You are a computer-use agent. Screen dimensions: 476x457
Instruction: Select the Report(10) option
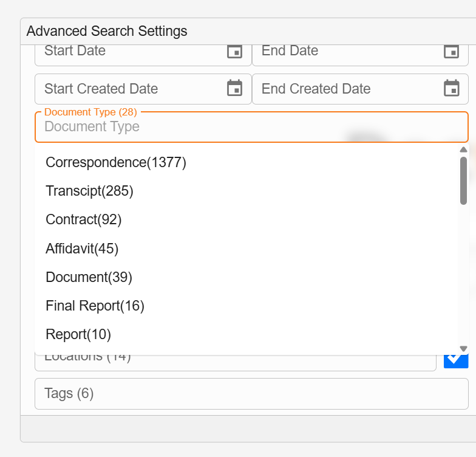coord(78,334)
